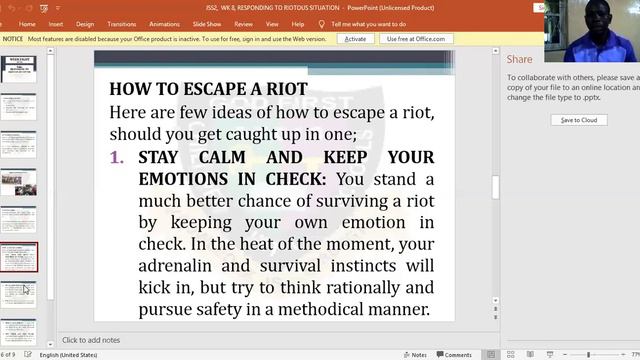Image resolution: width=640 pixels, height=360 pixels.
Task: Switch to Reading View icon
Action: (x=530, y=354)
